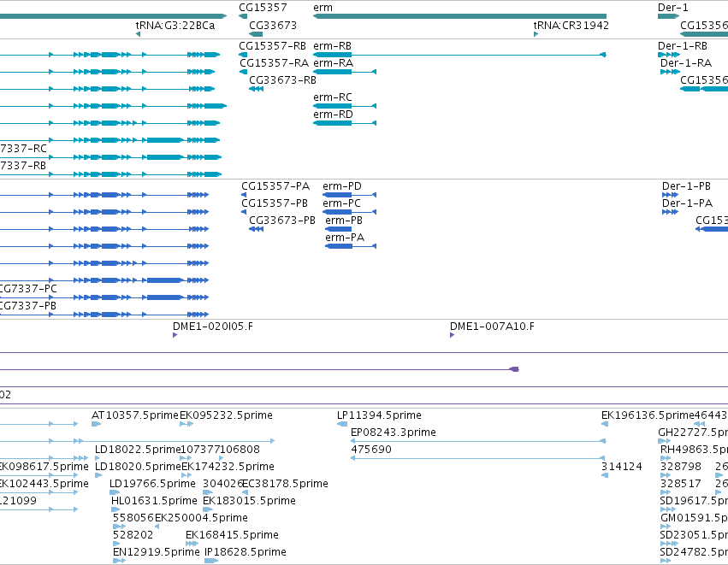Image resolution: width=728 pixels, height=565 pixels.
Task: Select the CG33673-PB protein
Action: (x=257, y=229)
